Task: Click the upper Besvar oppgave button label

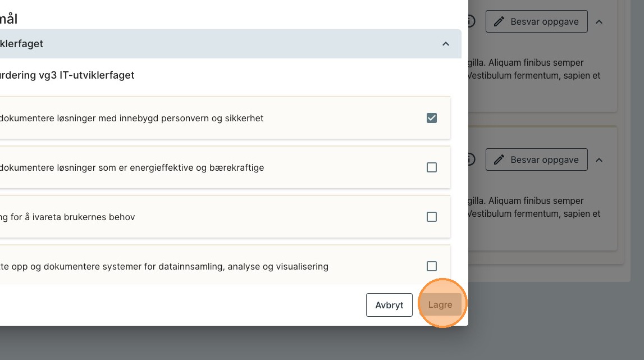Action: 544,21
